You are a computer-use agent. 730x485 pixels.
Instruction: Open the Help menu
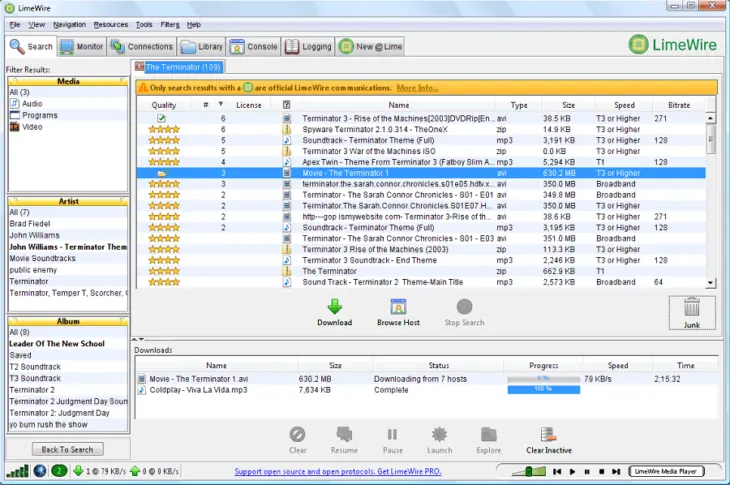tap(194, 25)
